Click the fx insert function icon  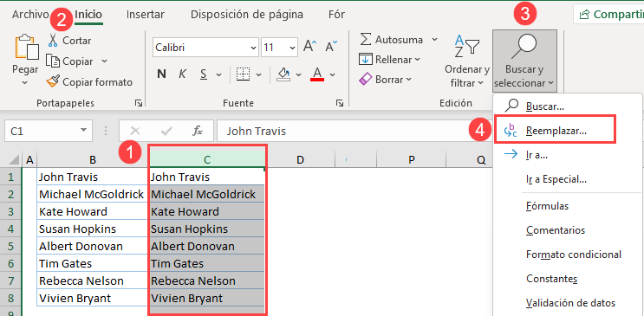198,131
